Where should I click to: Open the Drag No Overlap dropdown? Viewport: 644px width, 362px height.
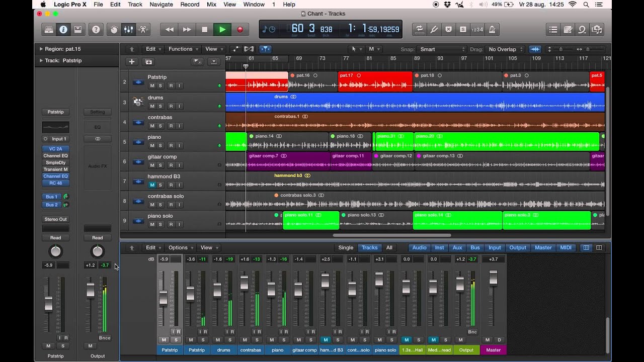pyautogui.click(x=505, y=49)
